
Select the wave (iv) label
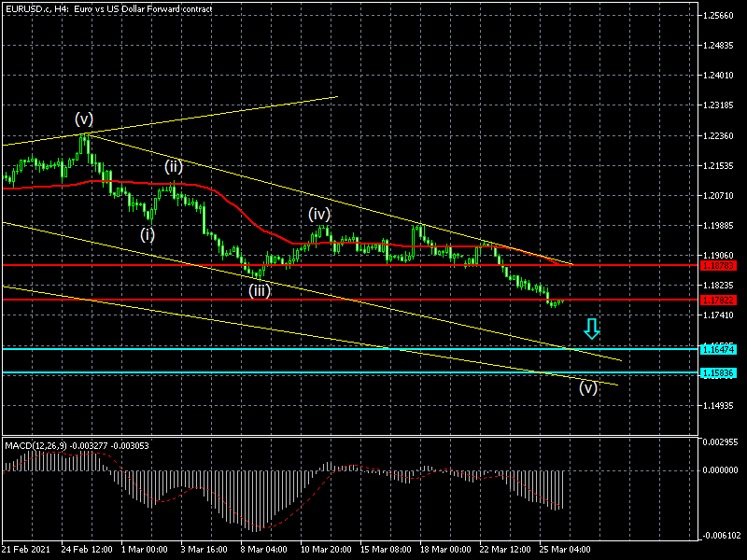[319, 215]
